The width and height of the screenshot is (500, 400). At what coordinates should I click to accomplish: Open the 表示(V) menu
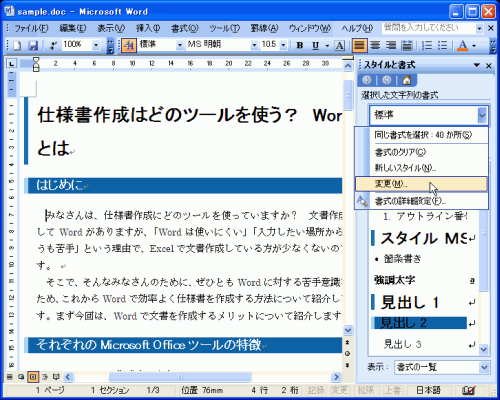[x=111, y=29]
